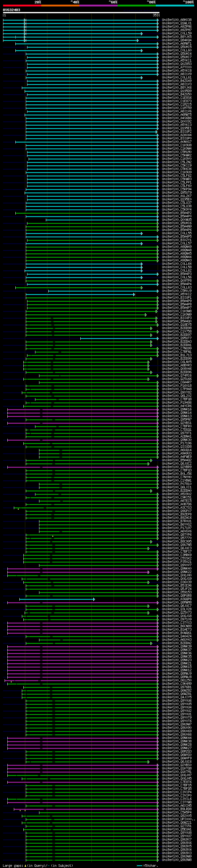
Task: Select the UniRef100_A6MWT1 label
Action: pos(176,43)
